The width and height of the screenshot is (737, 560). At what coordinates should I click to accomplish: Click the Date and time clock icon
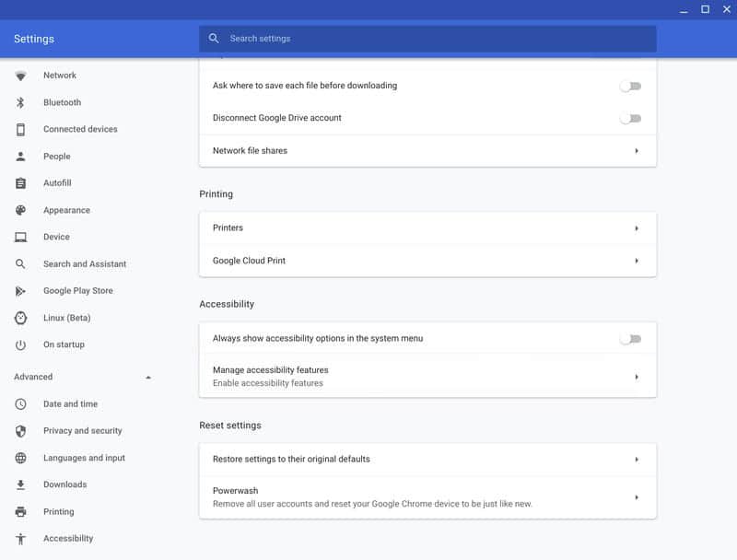tap(20, 404)
